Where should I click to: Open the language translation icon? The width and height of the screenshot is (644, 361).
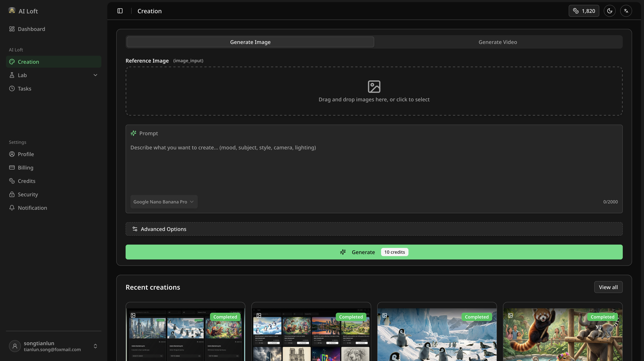(626, 11)
